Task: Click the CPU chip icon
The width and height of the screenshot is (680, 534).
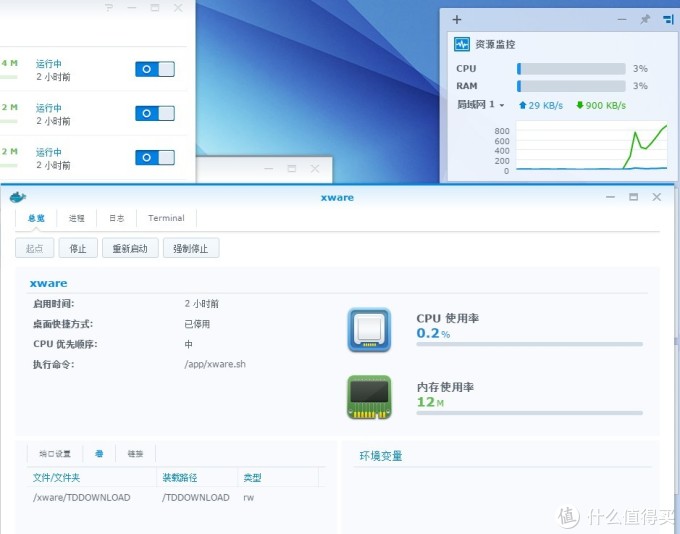Action: (x=369, y=330)
